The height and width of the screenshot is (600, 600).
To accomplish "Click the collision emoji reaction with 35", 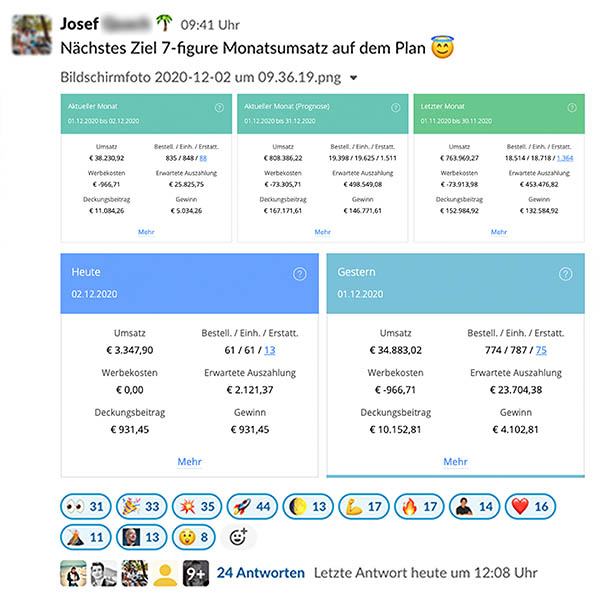I will pos(197,507).
